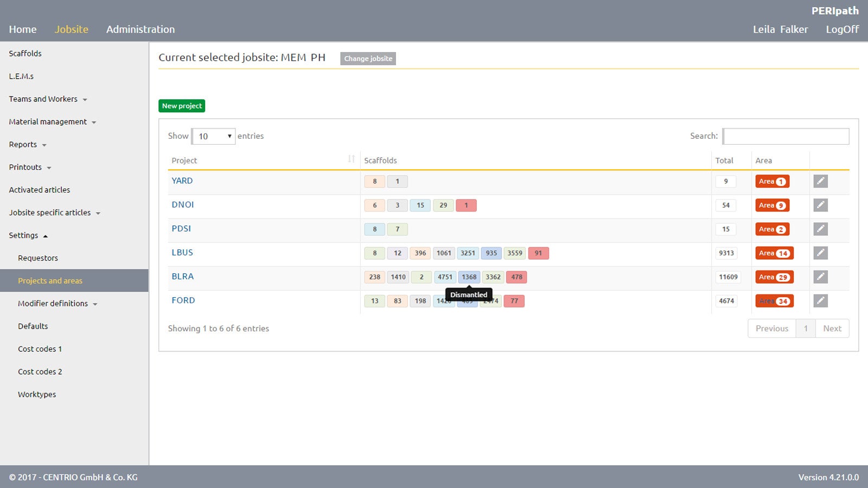The image size is (868, 488).
Task: Go to Home in navigation bar
Action: [23, 29]
